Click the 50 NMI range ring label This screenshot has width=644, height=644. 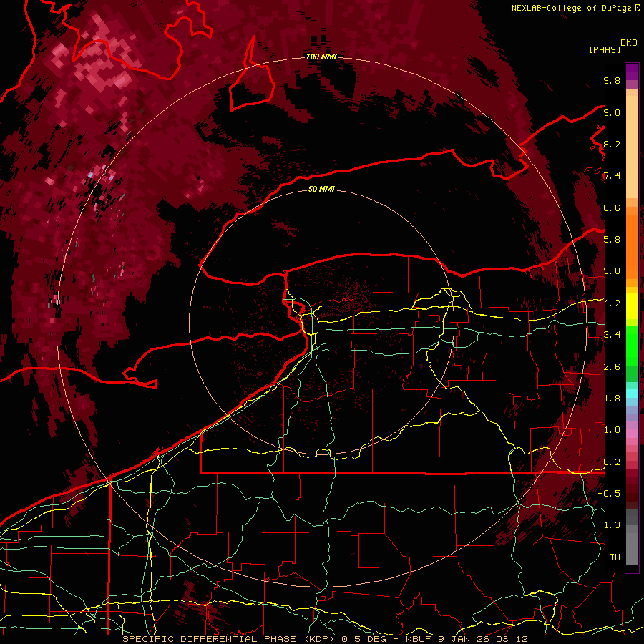point(321,190)
